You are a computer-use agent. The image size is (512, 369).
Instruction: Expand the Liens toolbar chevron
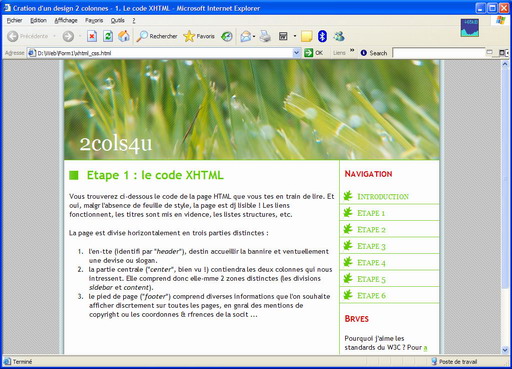[x=352, y=50]
